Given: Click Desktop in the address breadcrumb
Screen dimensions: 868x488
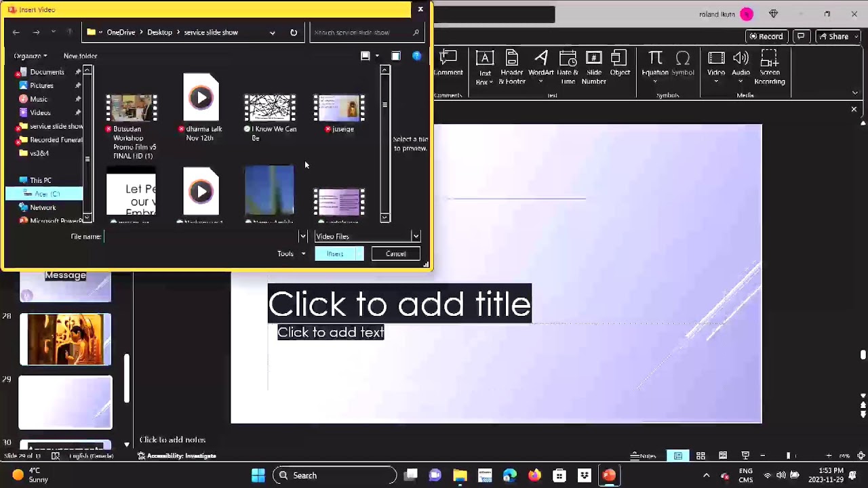Looking at the screenshot, I should coord(159,32).
